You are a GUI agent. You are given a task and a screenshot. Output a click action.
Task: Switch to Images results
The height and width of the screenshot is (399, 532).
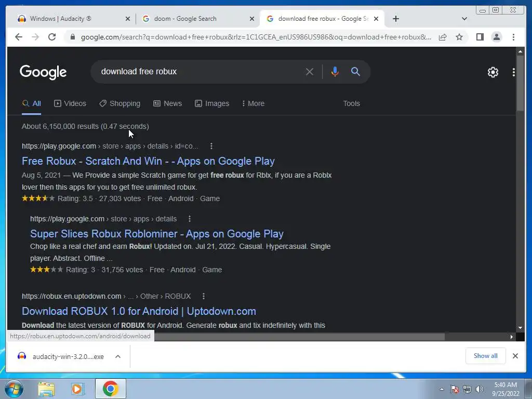point(212,103)
